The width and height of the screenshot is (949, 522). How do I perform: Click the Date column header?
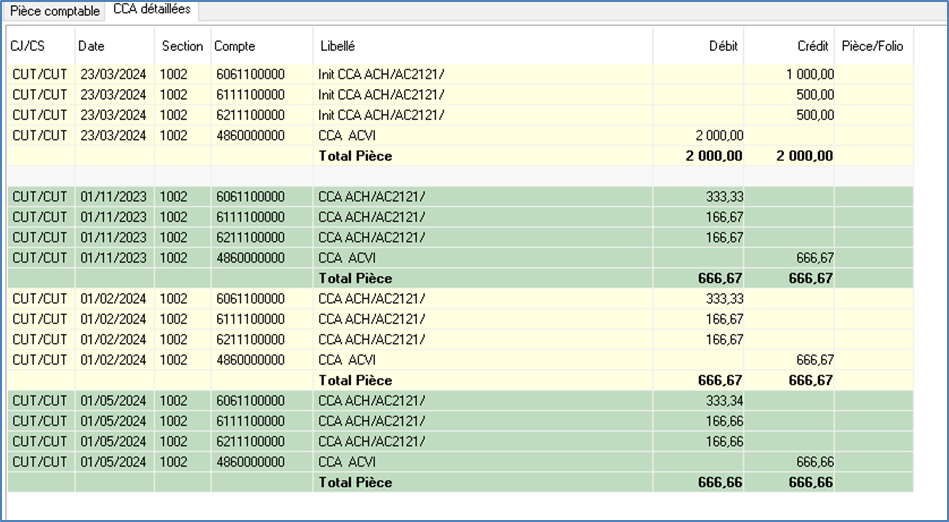click(91, 46)
